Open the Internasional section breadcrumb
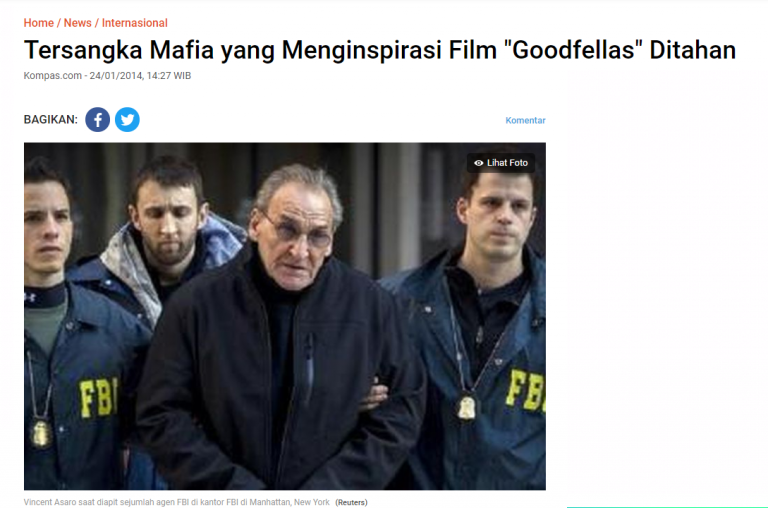The width and height of the screenshot is (768, 508). pos(135,23)
